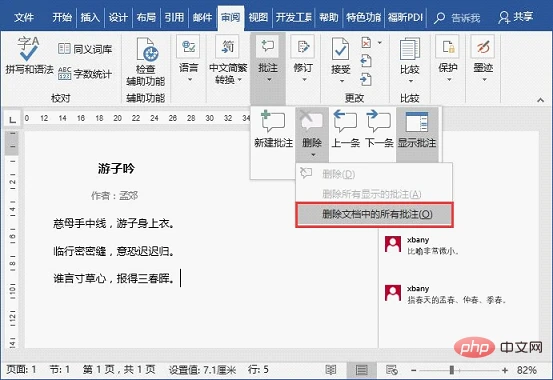Select Delete All Comments in Document (O)

[375, 214]
